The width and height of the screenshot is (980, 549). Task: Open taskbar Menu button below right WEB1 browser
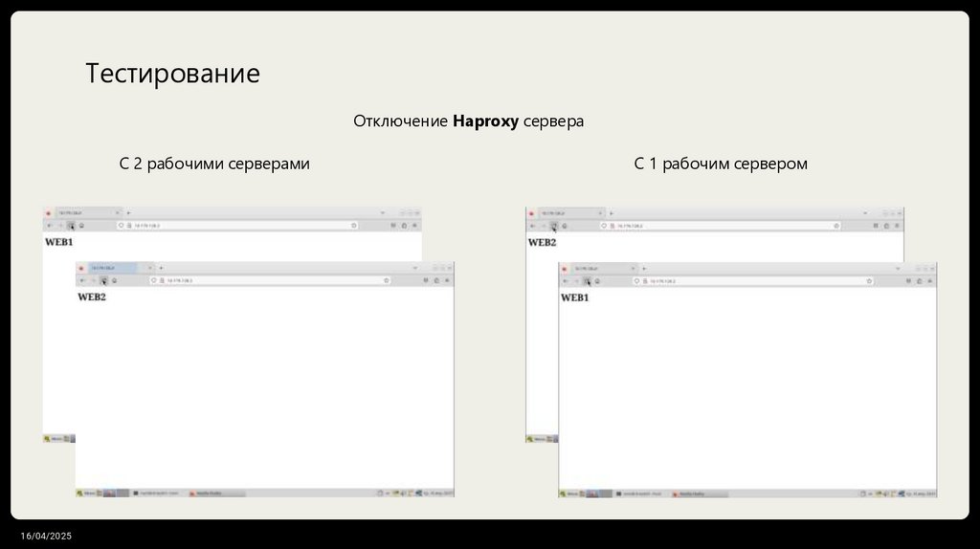click(568, 494)
